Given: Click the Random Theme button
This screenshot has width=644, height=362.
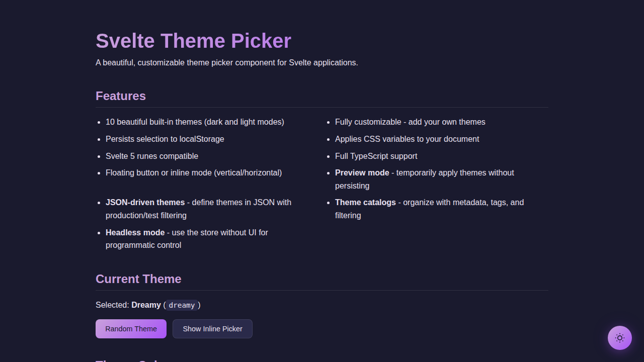Looking at the screenshot, I should pyautogui.click(x=131, y=328).
